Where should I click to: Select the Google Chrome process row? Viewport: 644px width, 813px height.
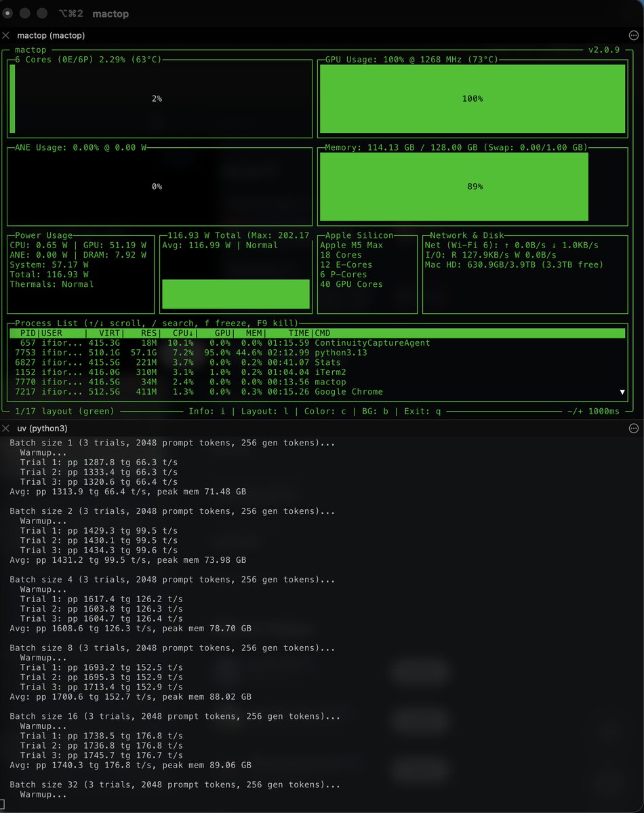tap(317, 392)
